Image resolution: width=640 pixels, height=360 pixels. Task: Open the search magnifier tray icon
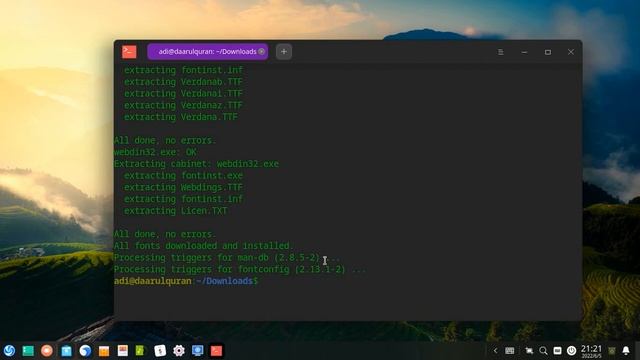543,350
